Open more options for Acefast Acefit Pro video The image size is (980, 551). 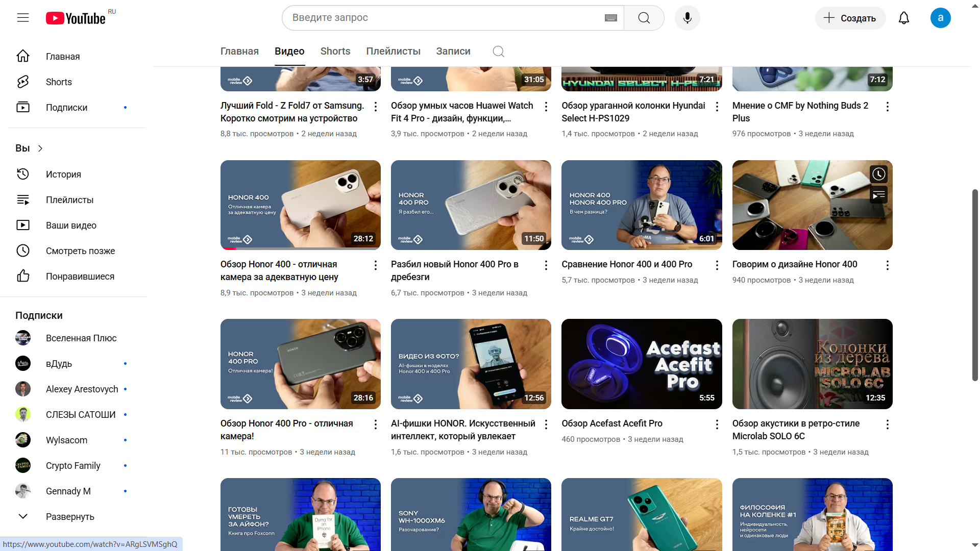(x=717, y=424)
